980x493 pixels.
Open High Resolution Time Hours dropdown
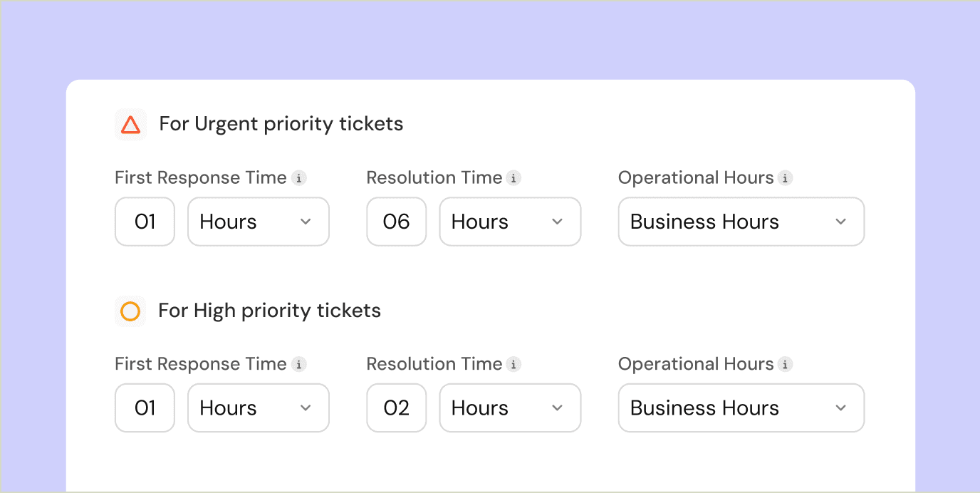pyautogui.click(x=510, y=408)
